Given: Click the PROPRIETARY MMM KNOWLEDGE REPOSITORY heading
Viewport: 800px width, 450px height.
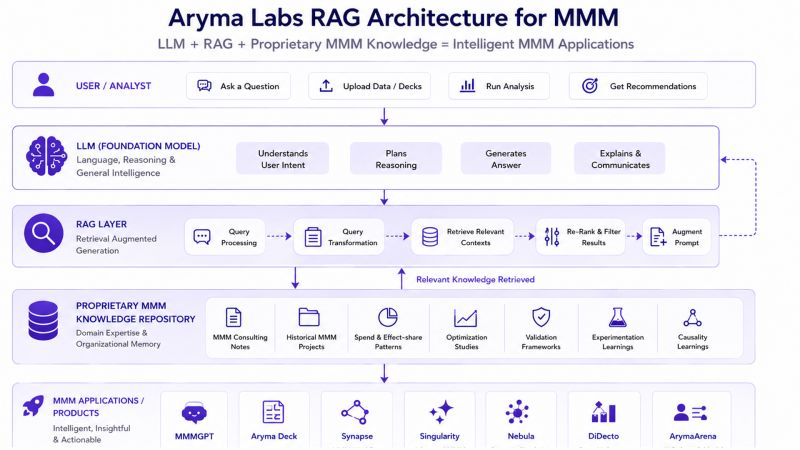Looking at the screenshot, I should [136, 312].
